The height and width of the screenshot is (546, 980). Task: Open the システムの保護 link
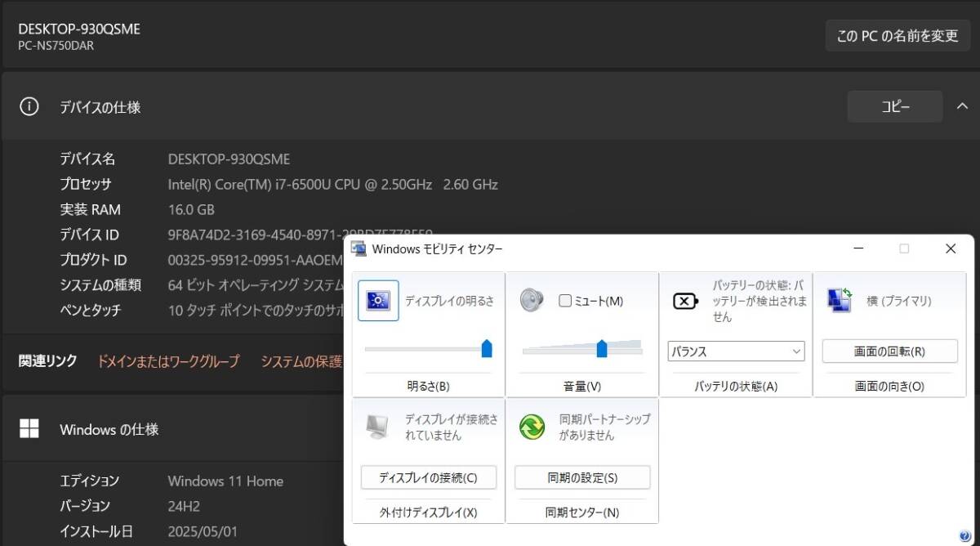tap(301, 361)
